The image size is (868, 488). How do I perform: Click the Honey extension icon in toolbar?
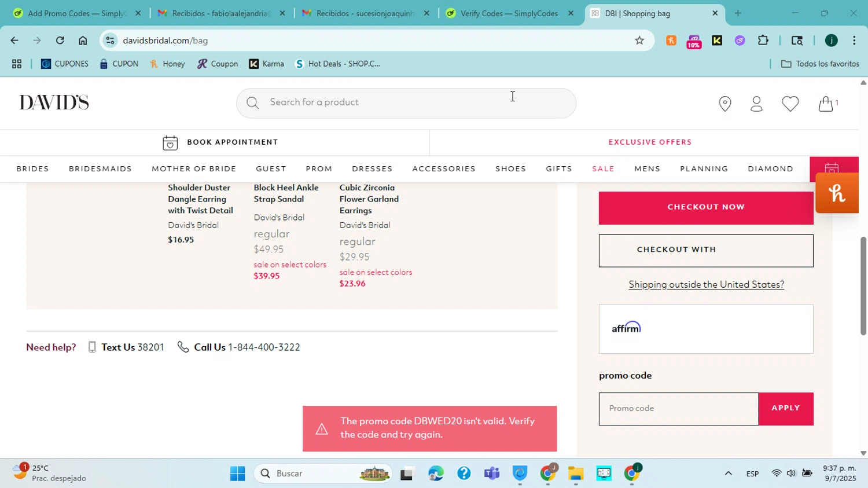click(671, 41)
